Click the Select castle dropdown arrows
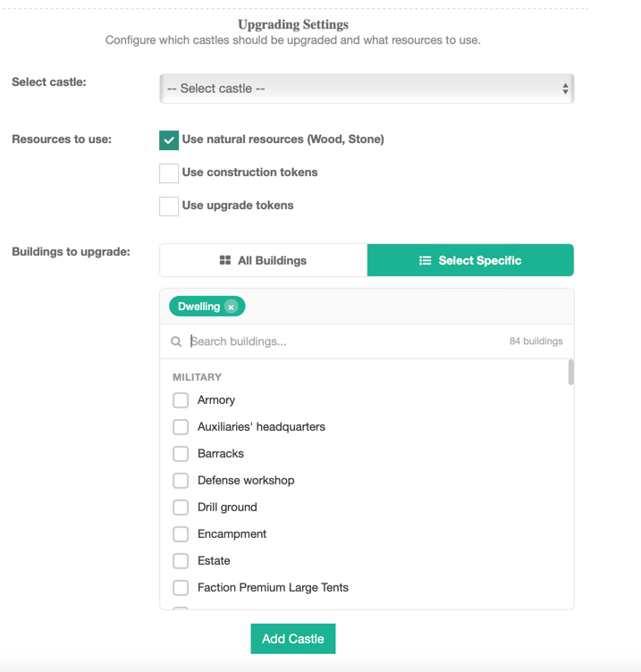Screen dimensions: 641x672 point(565,88)
